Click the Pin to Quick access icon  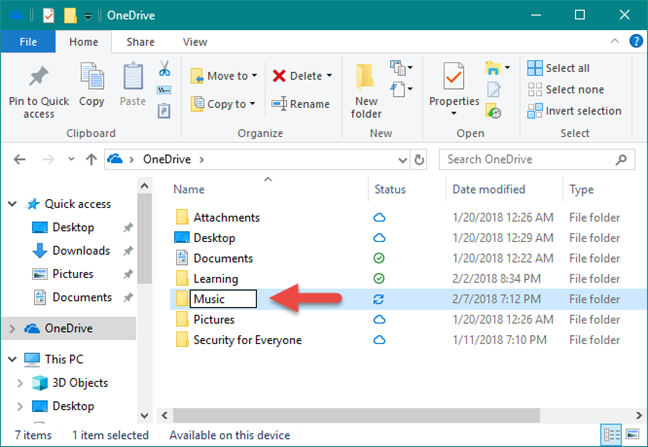coord(38,76)
